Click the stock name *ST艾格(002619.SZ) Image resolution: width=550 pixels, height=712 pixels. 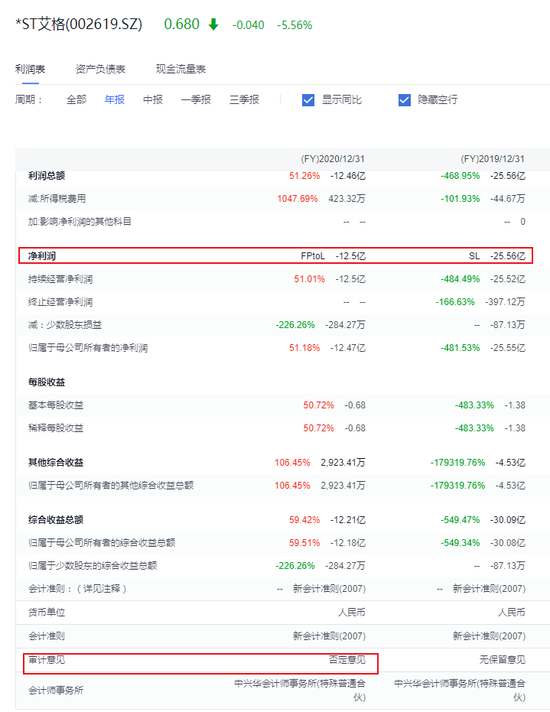(79, 24)
